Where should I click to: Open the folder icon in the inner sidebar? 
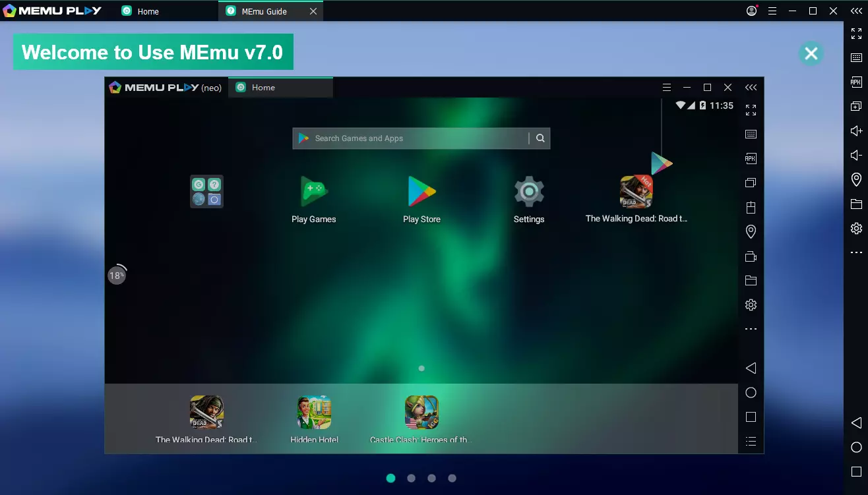pos(751,280)
